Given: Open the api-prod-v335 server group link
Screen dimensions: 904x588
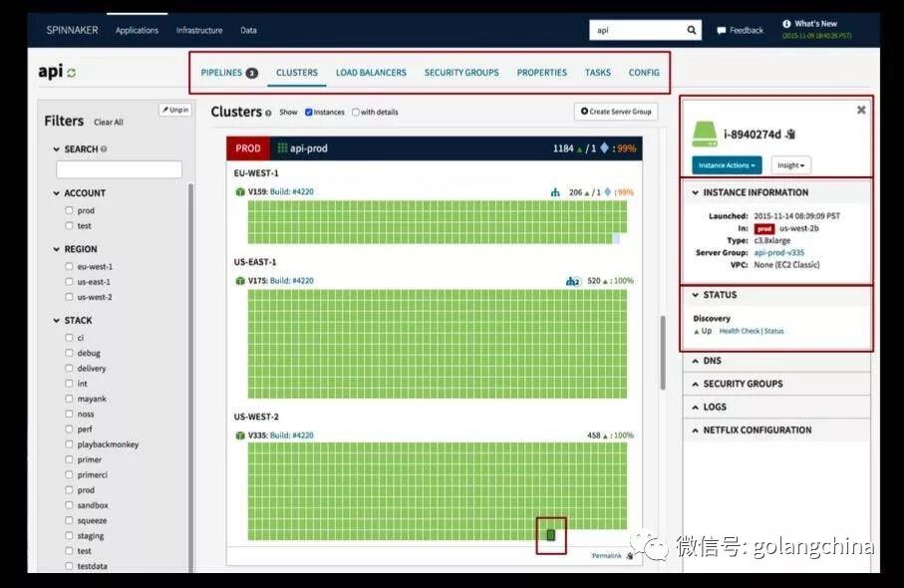Looking at the screenshot, I should tap(778, 252).
